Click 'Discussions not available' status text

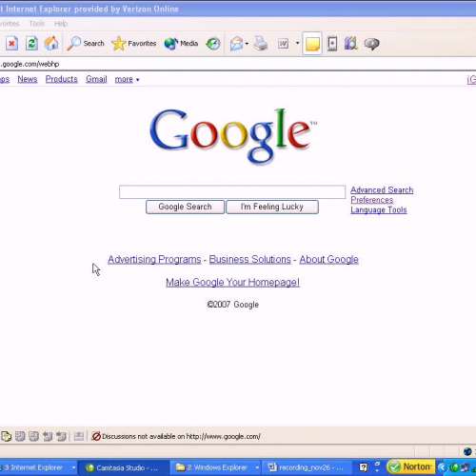click(x=181, y=437)
